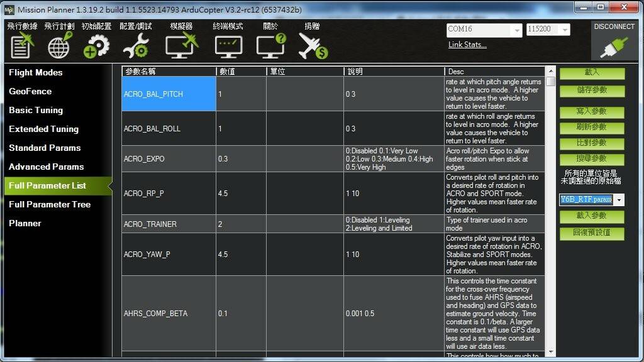Click the 回復預設值 reset defaults button
The height and width of the screenshot is (362, 644).
click(592, 234)
